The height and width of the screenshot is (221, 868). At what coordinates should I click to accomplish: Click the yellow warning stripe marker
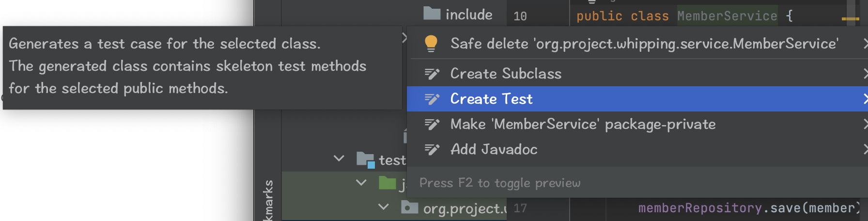point(850,19)
